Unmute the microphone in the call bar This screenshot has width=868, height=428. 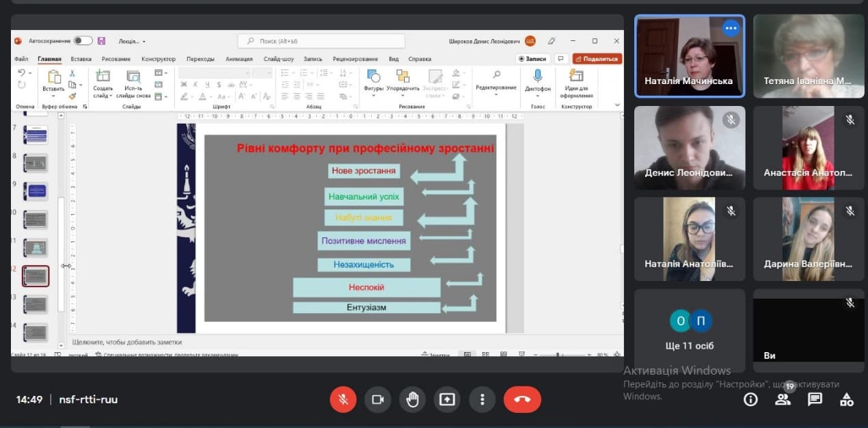tap(343, 399)
